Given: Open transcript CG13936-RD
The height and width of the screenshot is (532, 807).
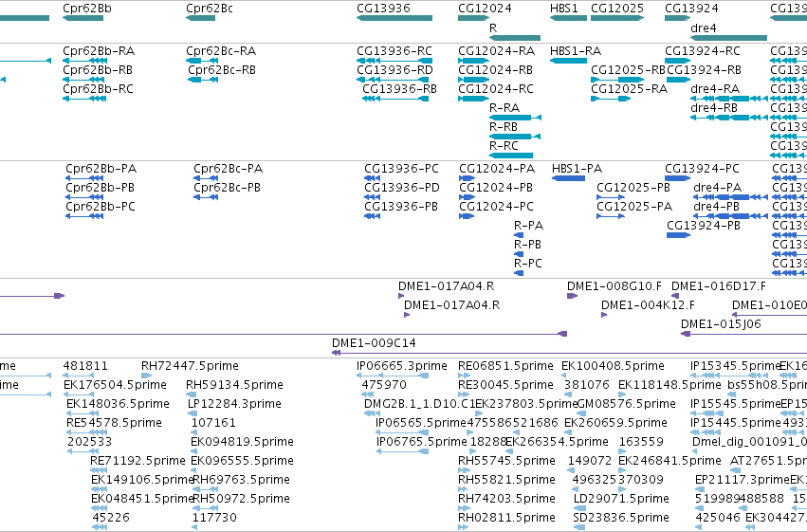Looking at the screenshot, I should (x=394, y=70).
